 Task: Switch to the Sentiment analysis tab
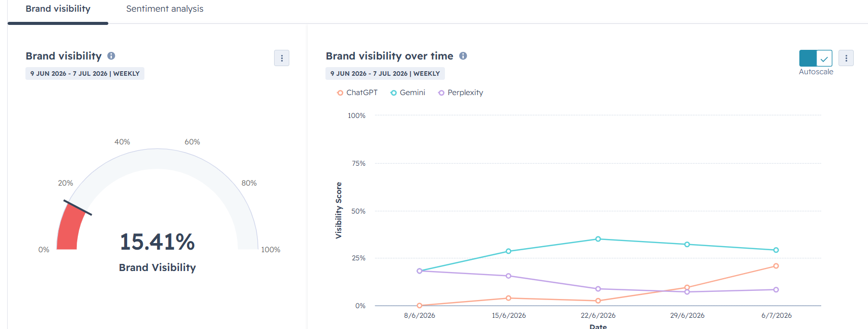coord(165,9)
